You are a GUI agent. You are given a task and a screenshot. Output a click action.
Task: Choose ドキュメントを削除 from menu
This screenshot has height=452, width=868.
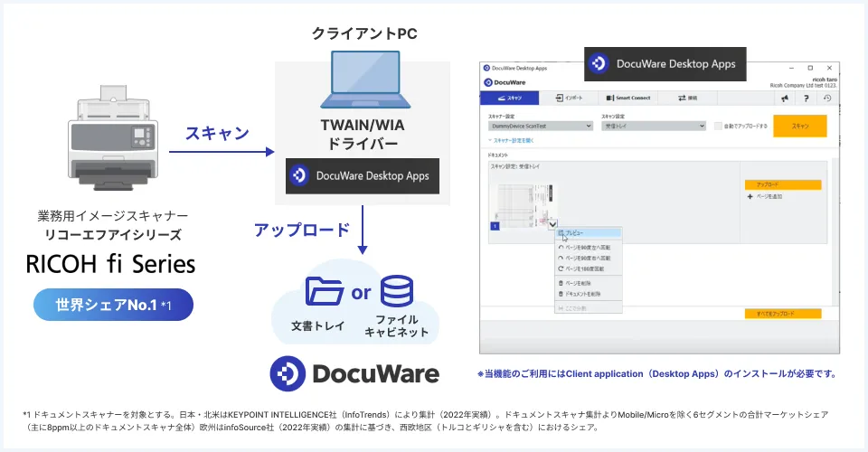(589, 294)
